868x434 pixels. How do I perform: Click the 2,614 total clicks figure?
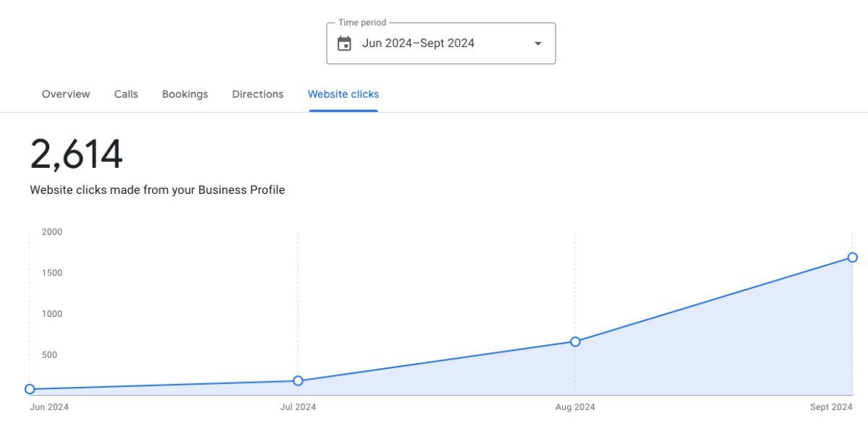point(76,153)
